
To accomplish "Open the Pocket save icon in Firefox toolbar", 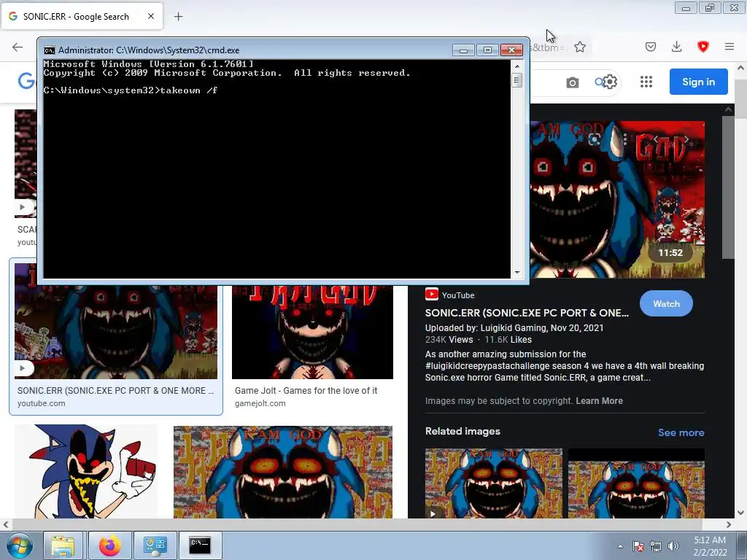I will [650, 47].
